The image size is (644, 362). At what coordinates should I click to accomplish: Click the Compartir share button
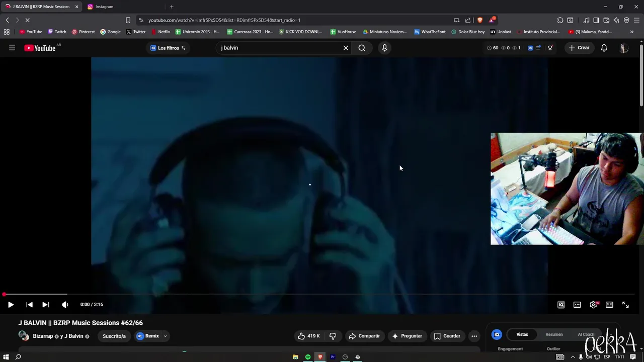tap(364, 336)
